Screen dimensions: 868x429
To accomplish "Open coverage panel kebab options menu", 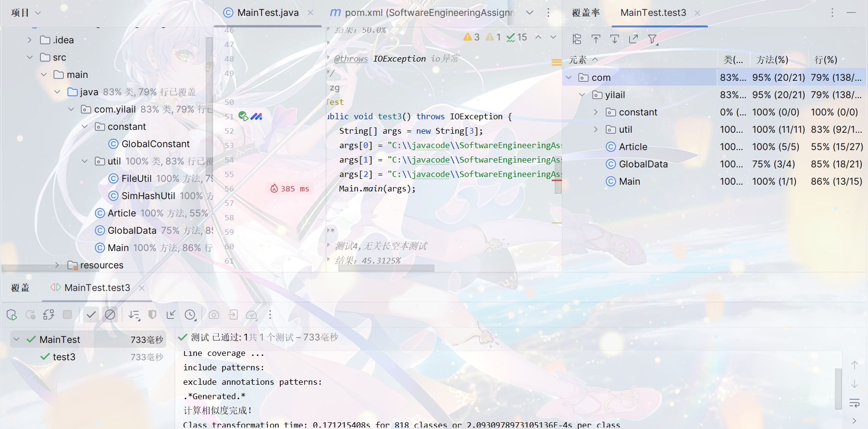I will click(832, 13).
